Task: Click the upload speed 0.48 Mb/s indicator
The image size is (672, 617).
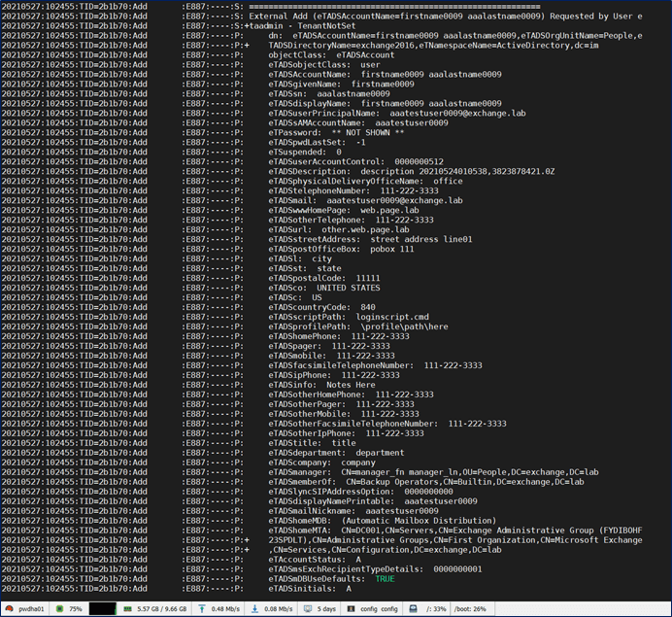Action: (225, 608)
